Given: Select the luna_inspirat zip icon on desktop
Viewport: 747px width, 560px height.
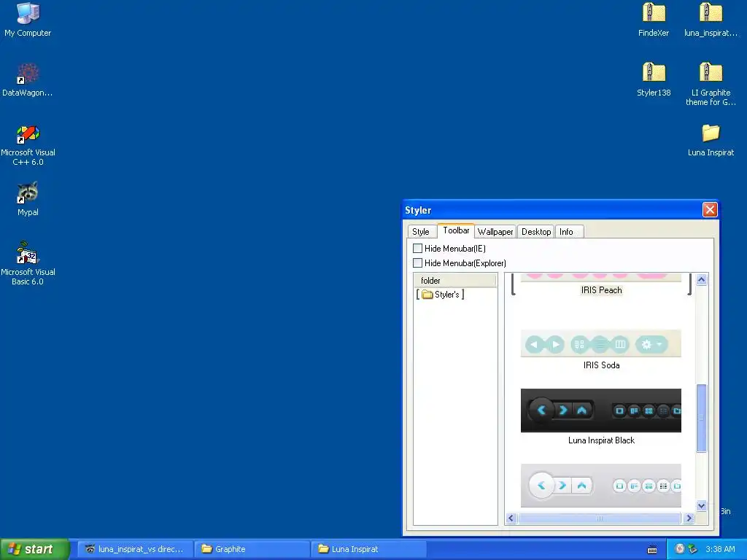Looking at the screenshot, I should coord(711,20).
